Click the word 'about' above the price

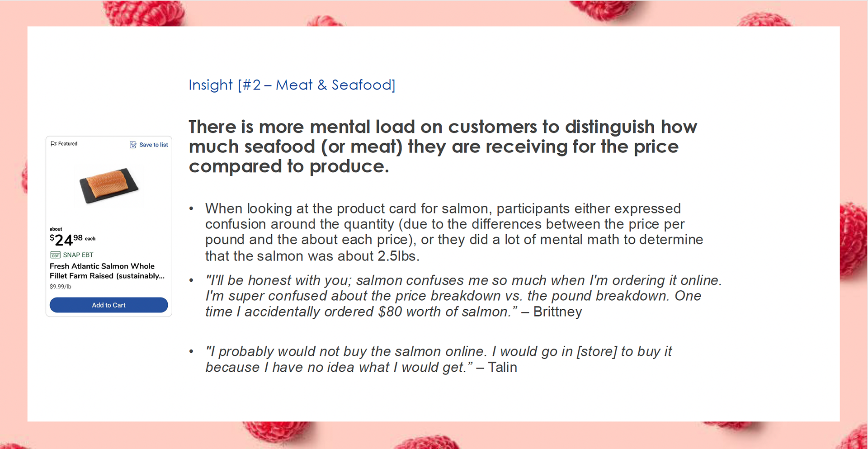tap(56, 229)
